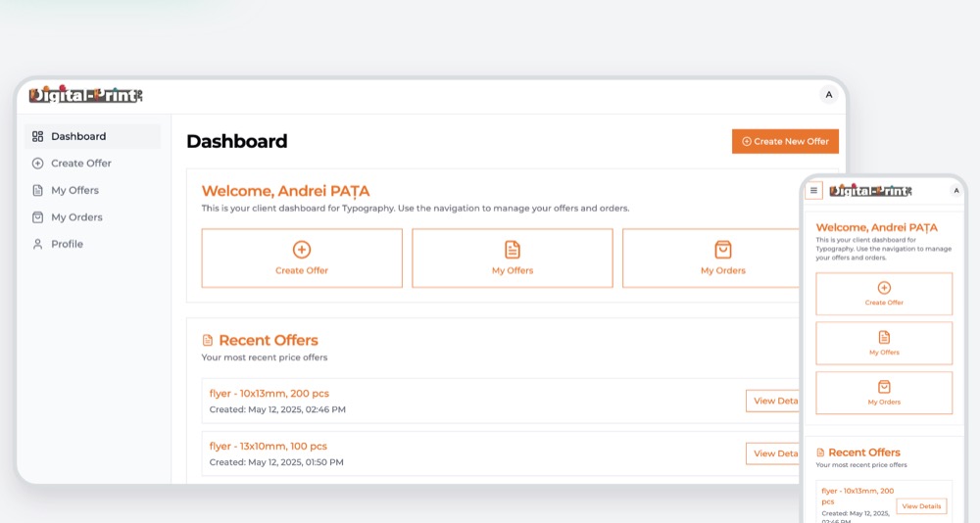Click View Details in the mobile view
980x523 pixels.
(x=921, y=506)
